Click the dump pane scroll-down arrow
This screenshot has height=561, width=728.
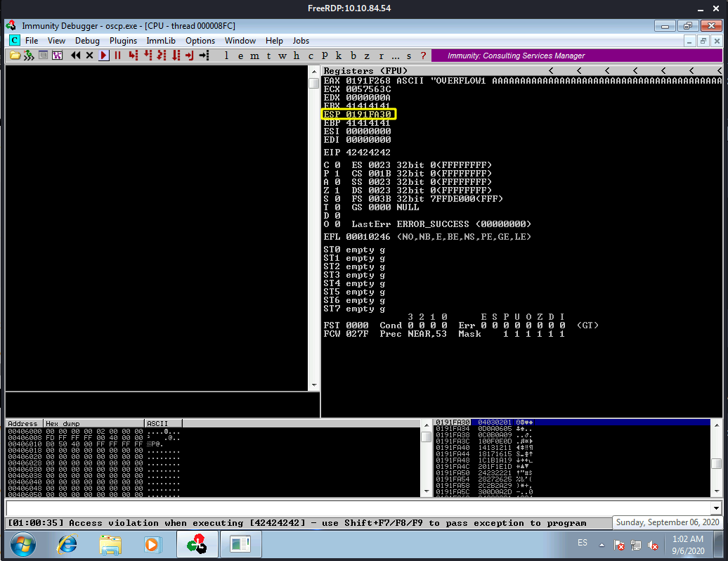click(427, 491)
